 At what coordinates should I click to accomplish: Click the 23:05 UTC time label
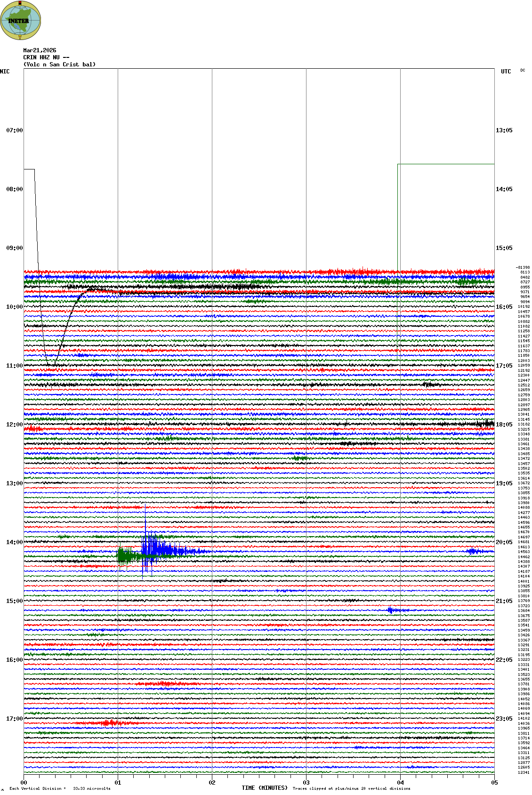504,719
